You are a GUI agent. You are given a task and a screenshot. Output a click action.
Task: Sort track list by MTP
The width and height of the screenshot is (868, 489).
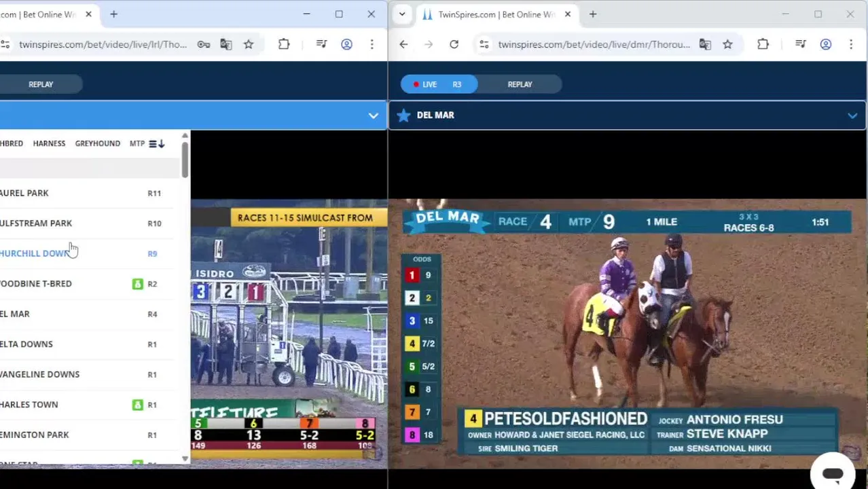point(137,143)
